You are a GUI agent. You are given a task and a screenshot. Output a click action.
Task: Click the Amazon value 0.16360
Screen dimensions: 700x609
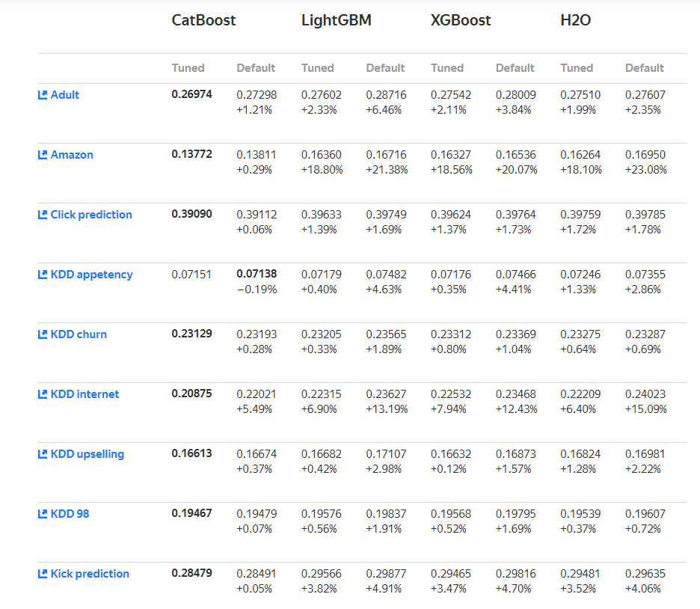[322, 155]
